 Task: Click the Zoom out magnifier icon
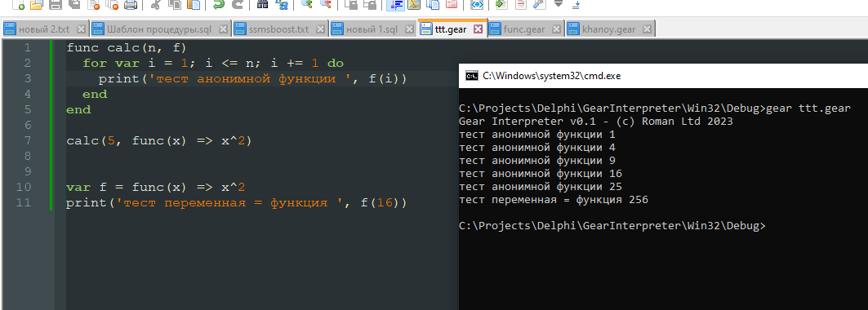click(x=326, y=5)
